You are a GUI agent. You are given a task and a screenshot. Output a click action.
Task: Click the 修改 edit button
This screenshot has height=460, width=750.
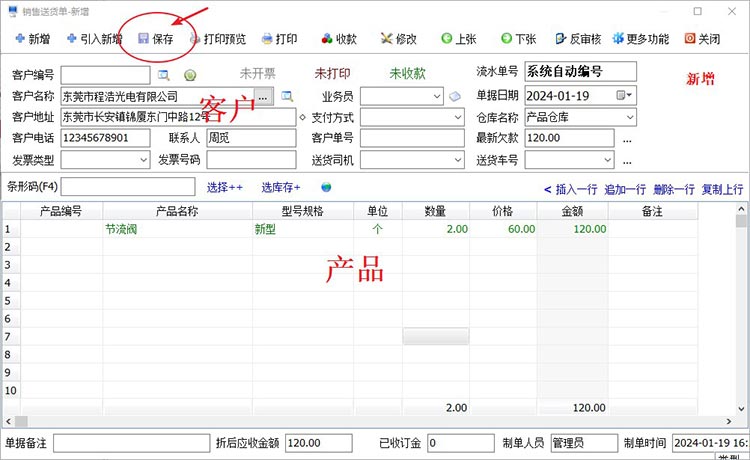pos(398,39)
